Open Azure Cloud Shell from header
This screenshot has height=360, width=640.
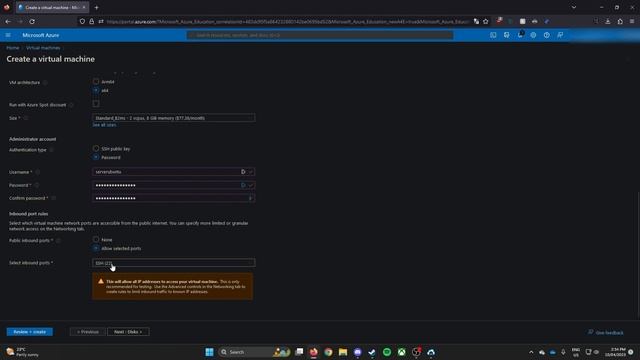point(493,35)
